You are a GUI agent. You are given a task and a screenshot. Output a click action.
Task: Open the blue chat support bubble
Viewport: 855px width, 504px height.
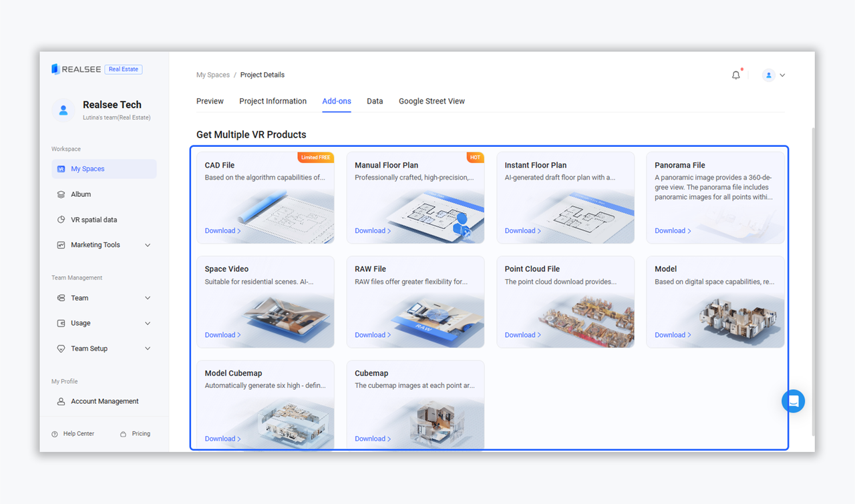point(793,401)
